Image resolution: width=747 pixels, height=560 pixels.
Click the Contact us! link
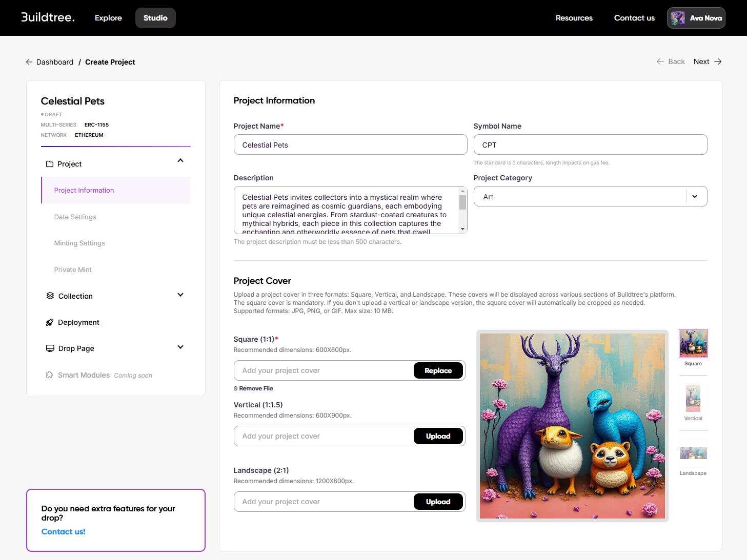64,532
